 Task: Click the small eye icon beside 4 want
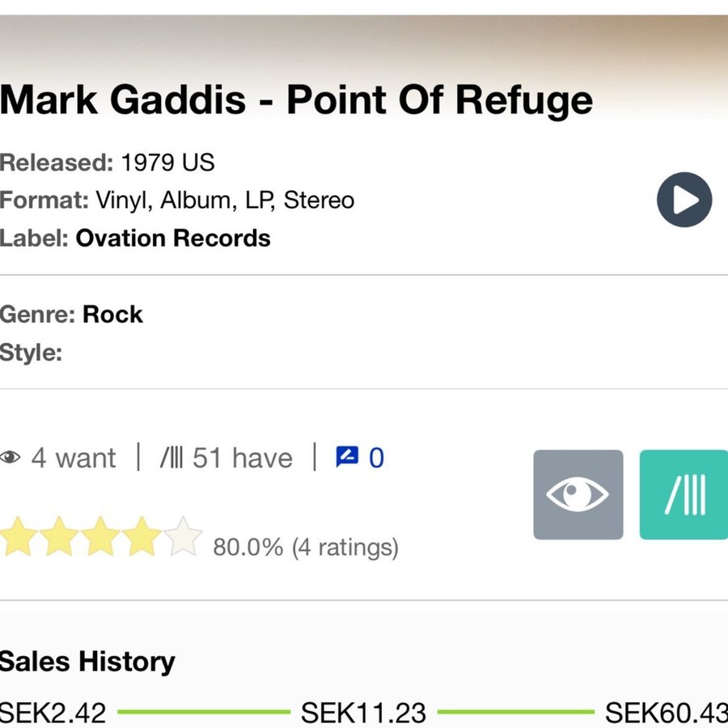11,457
